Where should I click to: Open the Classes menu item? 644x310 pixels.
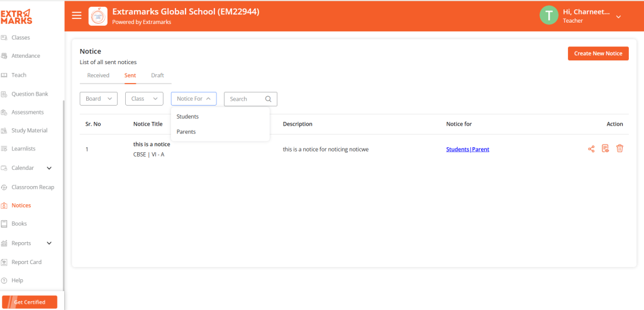(x=21, y=37)
